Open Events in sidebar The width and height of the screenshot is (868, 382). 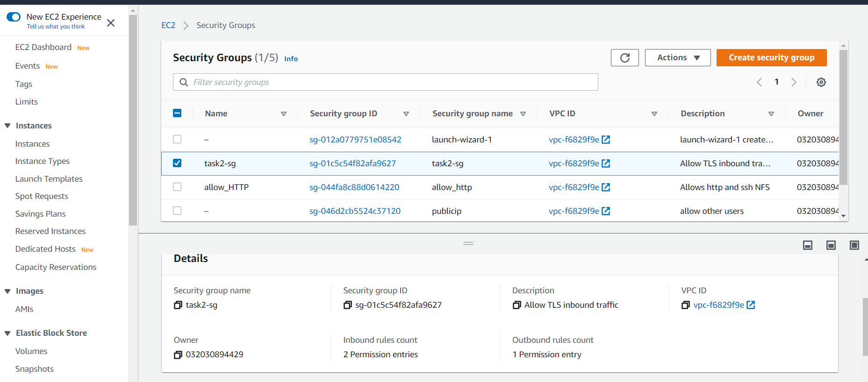coord(28,66)
